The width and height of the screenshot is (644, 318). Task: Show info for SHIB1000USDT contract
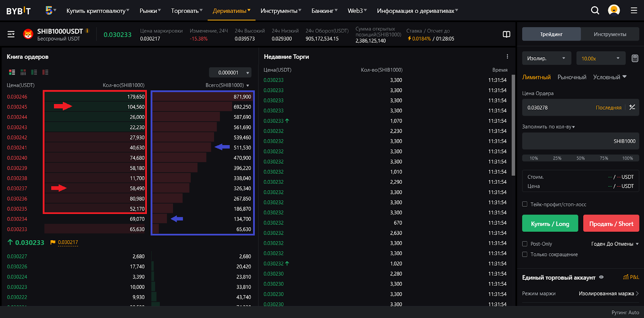87,31
